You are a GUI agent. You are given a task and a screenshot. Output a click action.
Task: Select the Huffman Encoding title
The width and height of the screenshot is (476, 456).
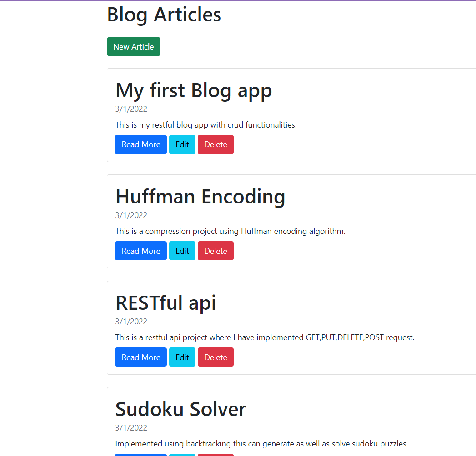pos(200,196)
